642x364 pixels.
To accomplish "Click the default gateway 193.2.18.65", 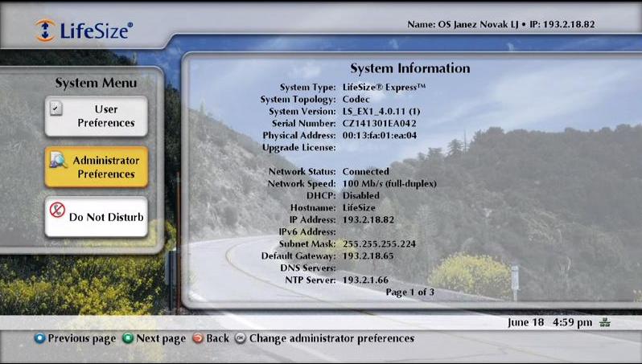I will (368, 256).
